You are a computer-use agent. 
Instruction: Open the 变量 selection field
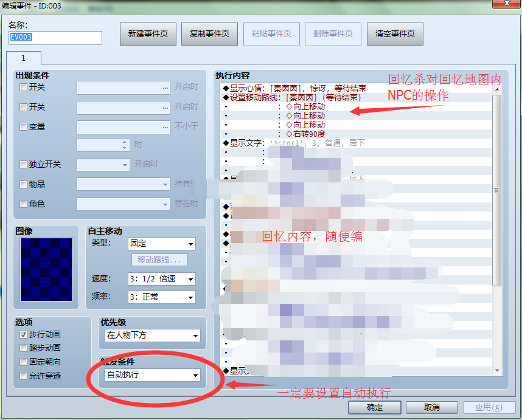[124, 128]
